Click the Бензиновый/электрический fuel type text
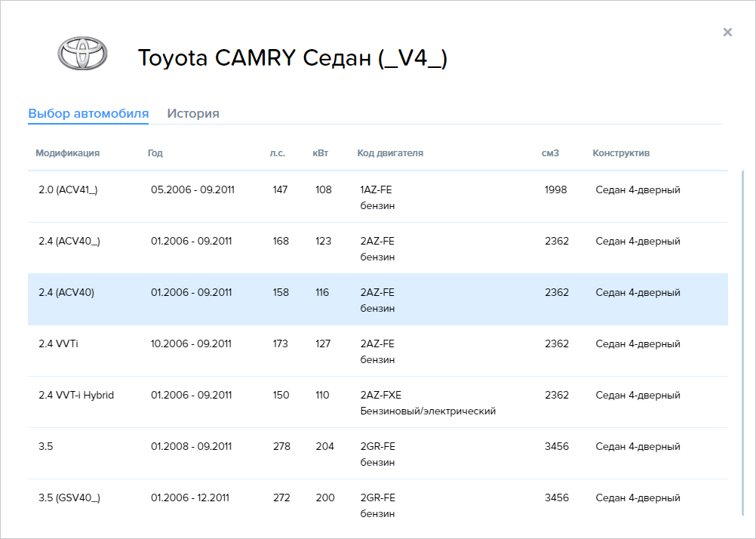 point(428,411)
